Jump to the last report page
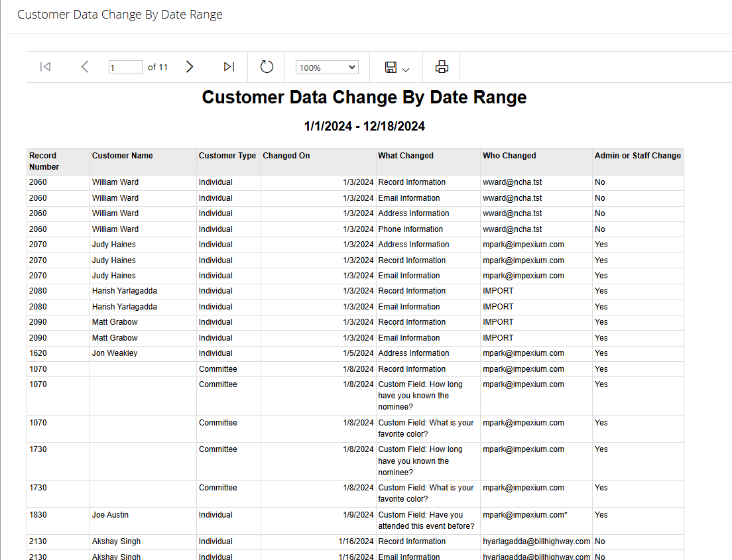The width and height of the screenshot is (732, 560). pyautogui.click(x=229, y=67)
